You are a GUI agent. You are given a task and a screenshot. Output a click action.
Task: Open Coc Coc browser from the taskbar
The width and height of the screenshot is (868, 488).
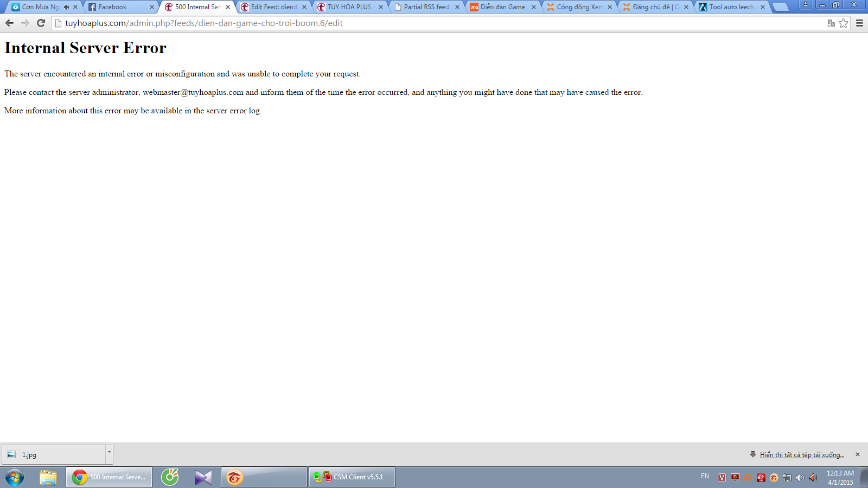pos(170,477)
